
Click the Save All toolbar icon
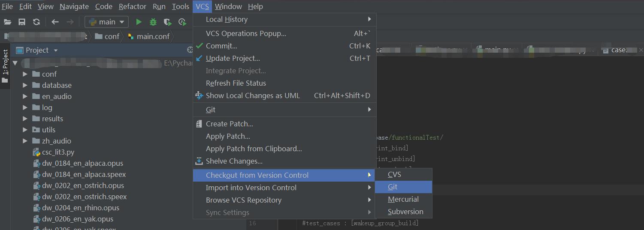[x=22, y=22]
